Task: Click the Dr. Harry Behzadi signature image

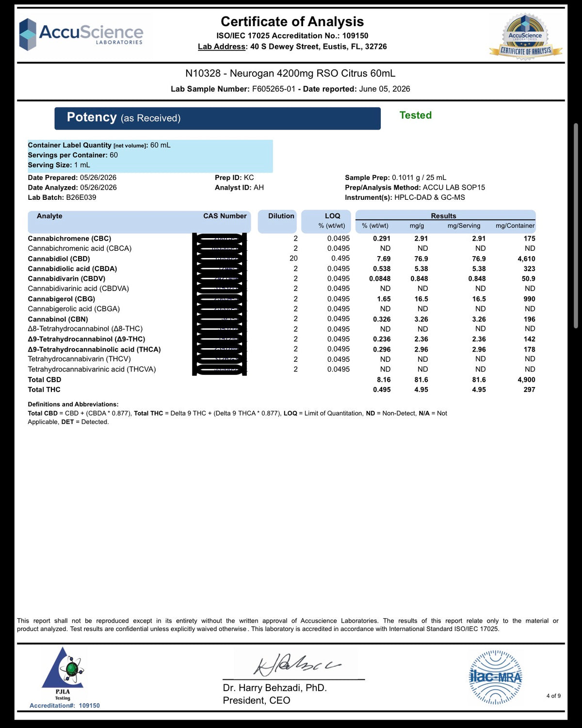Action: point(297,664)
